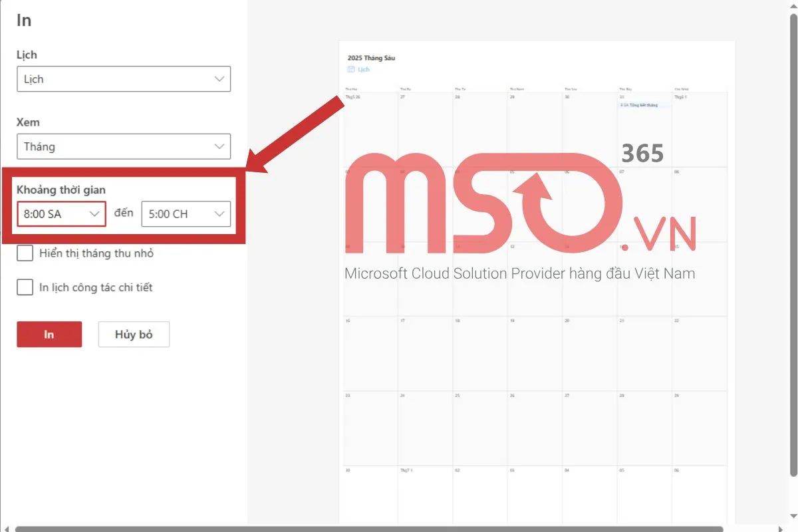Click the chevron icon on the 5:00 CH field
Screen dimensions: 798x532
click(219, 213)
